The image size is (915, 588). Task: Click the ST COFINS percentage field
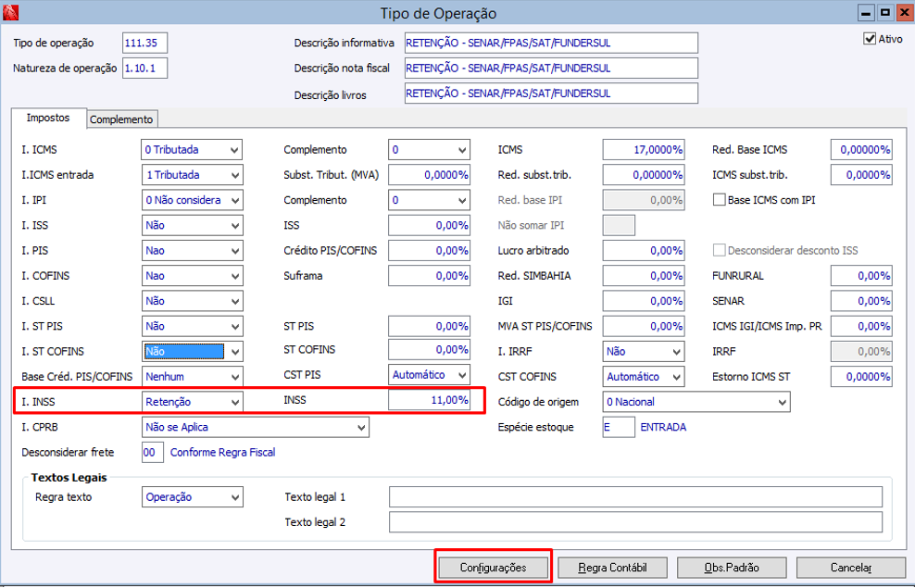tap(429, 350)
